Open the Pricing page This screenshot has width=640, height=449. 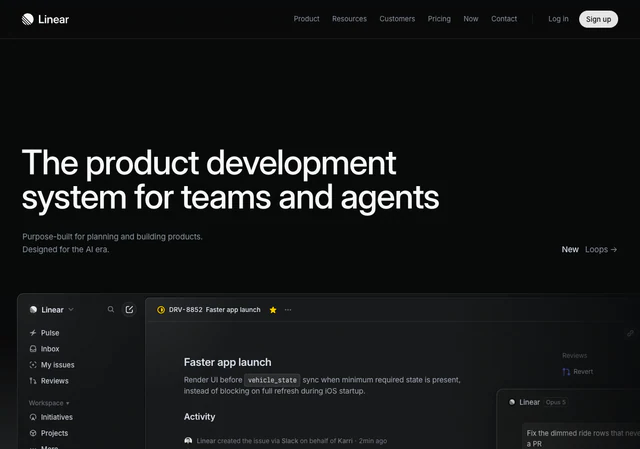tap(439, 19)
